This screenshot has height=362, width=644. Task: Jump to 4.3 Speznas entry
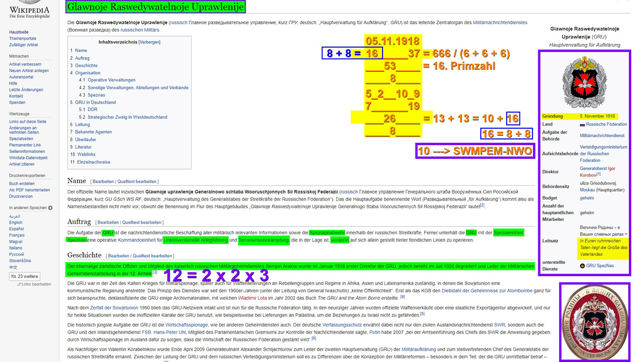pyautogui.click(x=92, y=95)
